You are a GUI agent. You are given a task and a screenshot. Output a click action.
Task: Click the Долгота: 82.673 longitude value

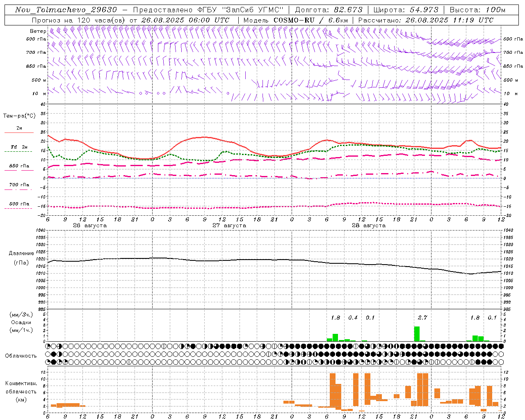click(329, 10)
